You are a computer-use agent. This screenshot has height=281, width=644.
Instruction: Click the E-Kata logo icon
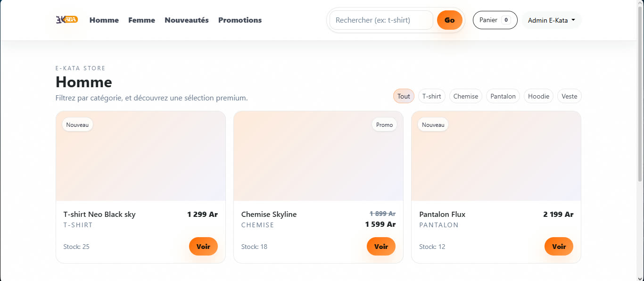click(x=67, y=20)
